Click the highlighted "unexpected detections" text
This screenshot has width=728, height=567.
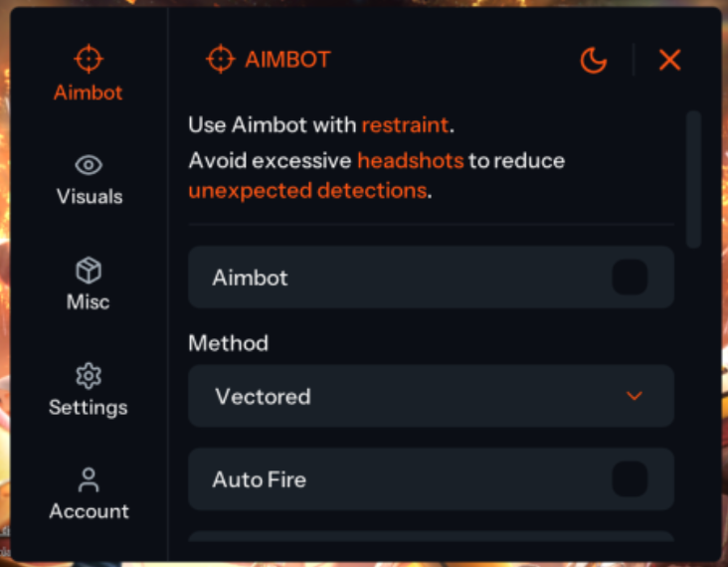(x=308, y=191)
